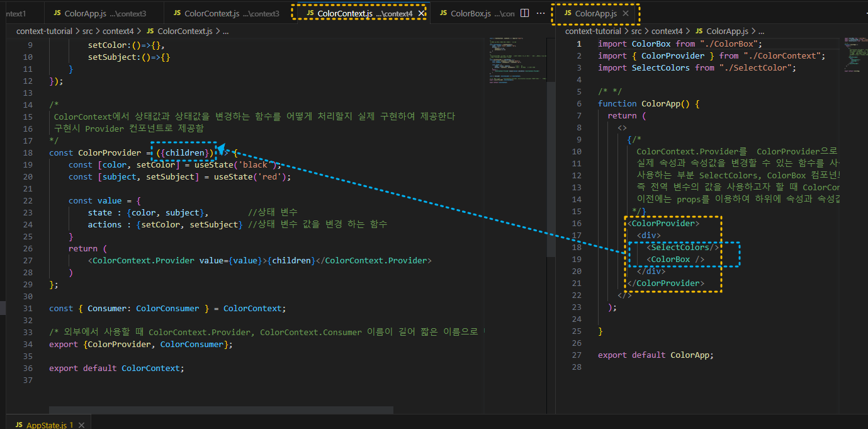
Task: Click line number 6 in ColorApp.js gutter
Action: point(578,103)
